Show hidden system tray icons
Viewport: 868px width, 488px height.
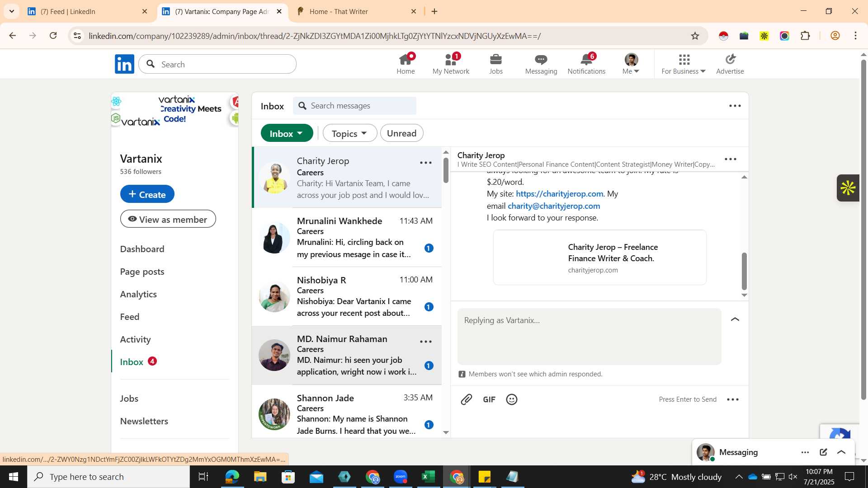click(x=739, y=477)
